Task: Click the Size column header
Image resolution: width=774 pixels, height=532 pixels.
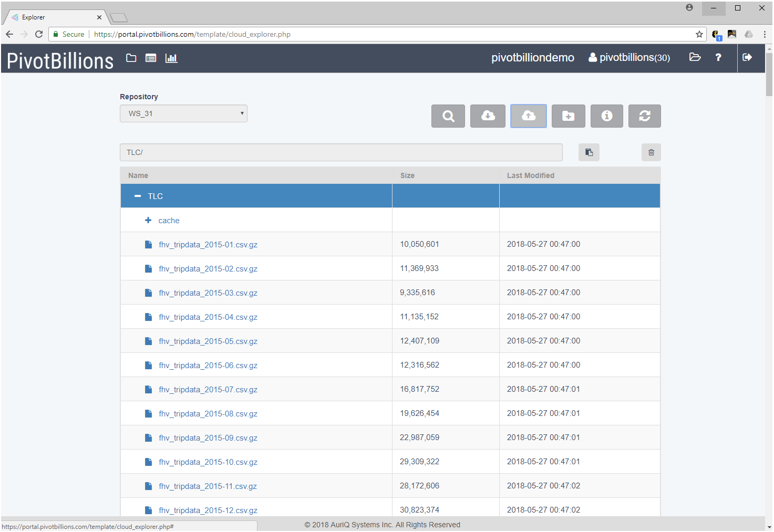Action: (x=407, y=175)
